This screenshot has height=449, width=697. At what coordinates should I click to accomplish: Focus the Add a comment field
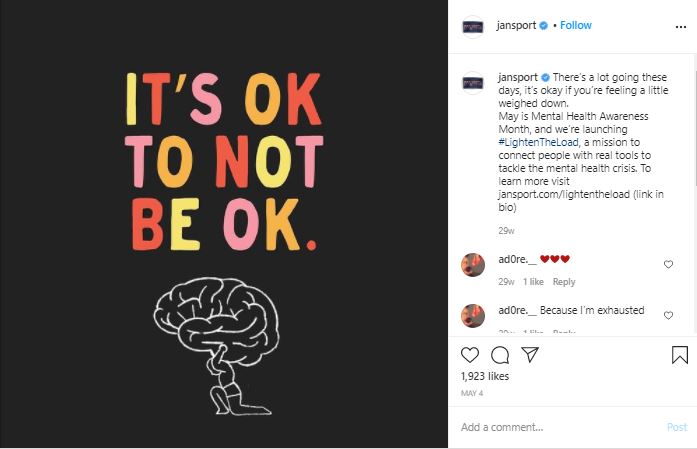[560, 427]
